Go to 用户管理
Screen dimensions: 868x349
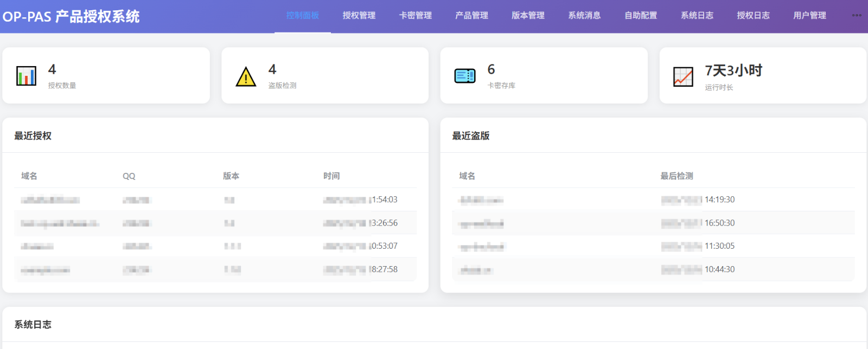[810, 16]
